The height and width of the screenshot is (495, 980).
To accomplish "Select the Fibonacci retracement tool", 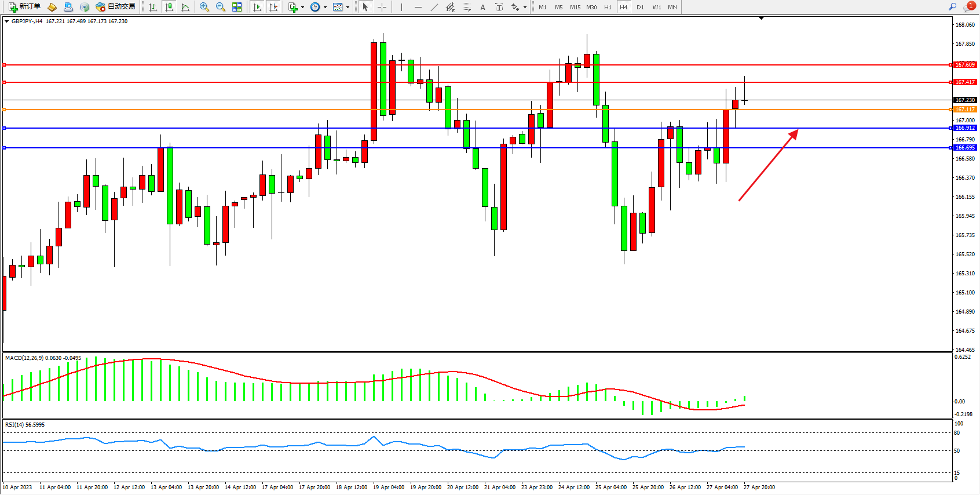I will [x=467, y=7].
